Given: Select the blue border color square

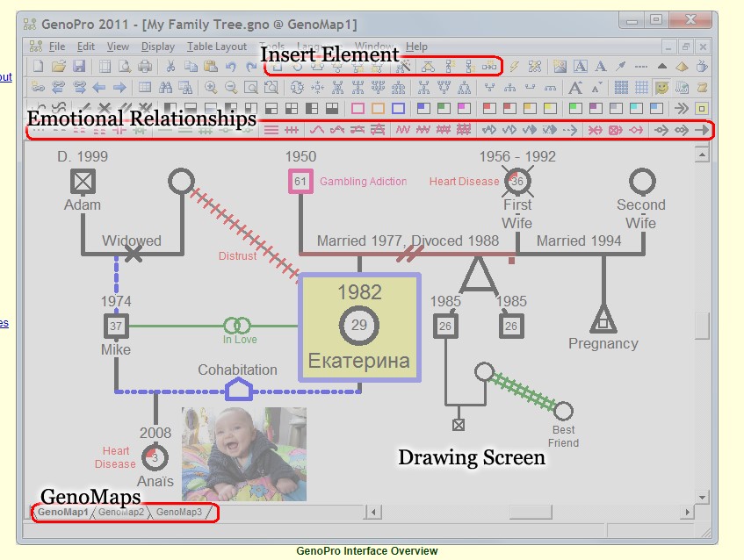Looking at the screenshot, I should click(398, 109).
